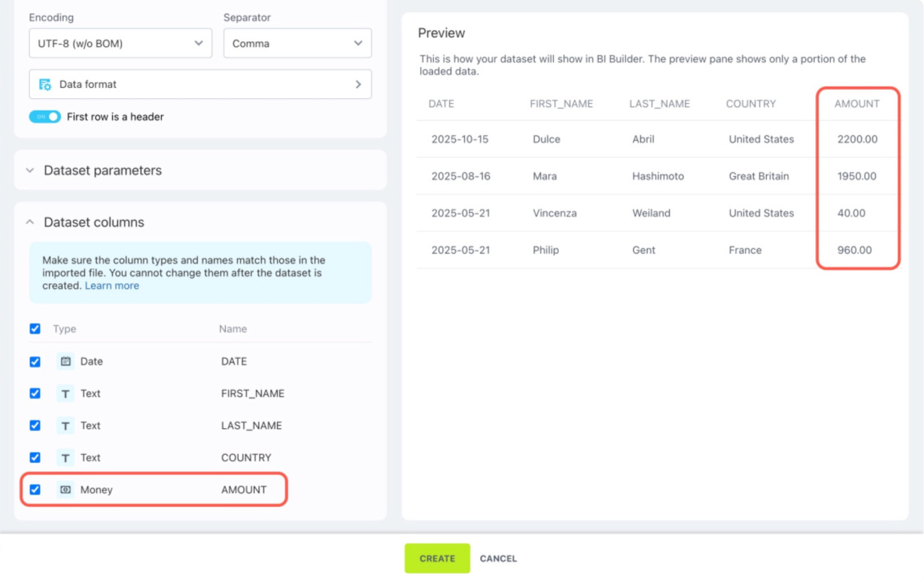Screen dimensions: 924x582
Task: Click the Text type icon for COUNTRY
Action: tap(66, 458)
